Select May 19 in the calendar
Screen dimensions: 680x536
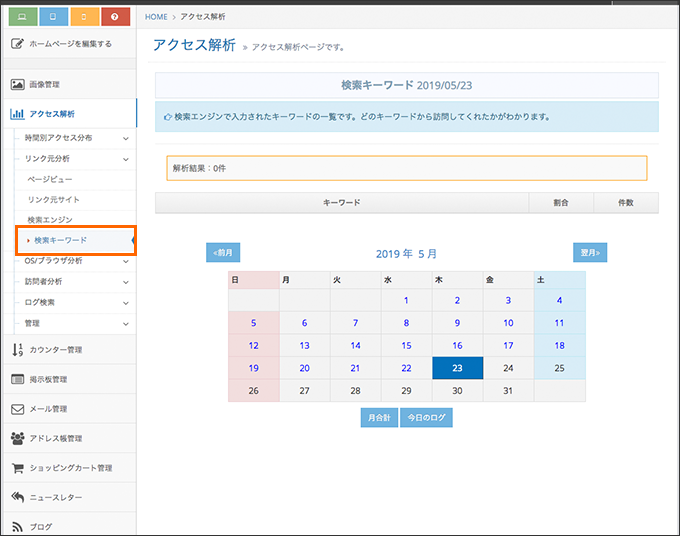(254, 368)
